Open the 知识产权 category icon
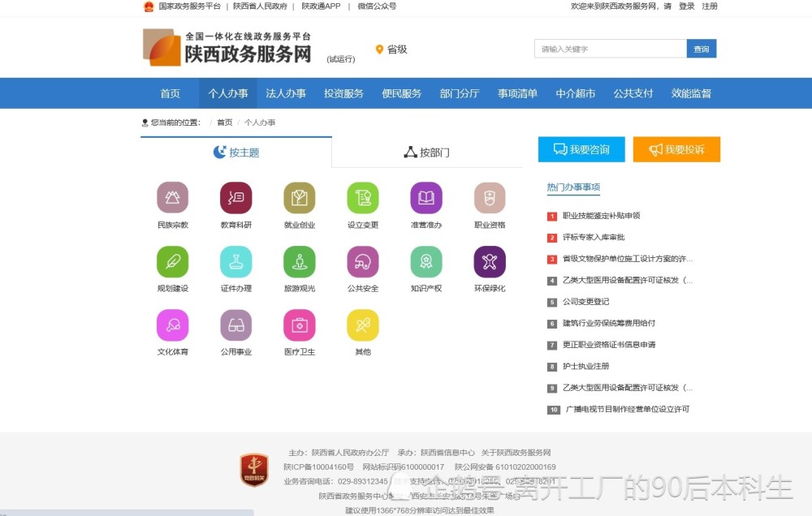The image size is (812, 516). tap(426, 261)
